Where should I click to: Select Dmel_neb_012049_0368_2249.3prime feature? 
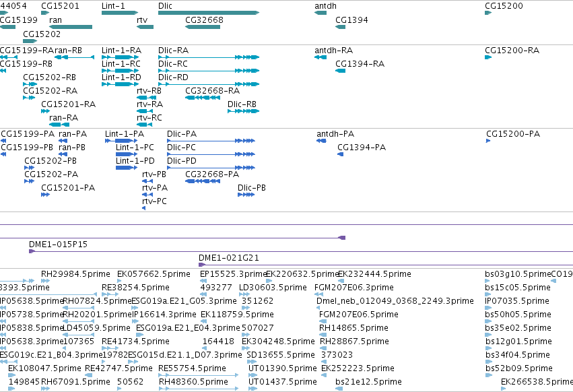click(x=318, y=308)
